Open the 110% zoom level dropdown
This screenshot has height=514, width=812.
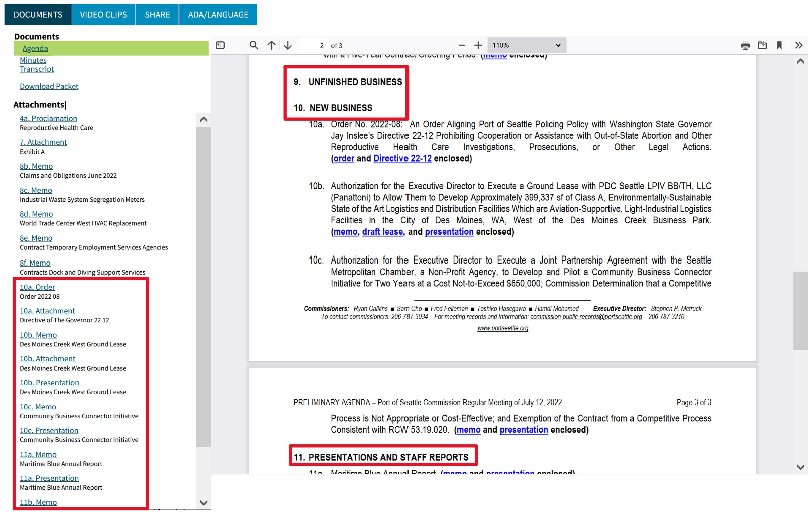[526, 45]
